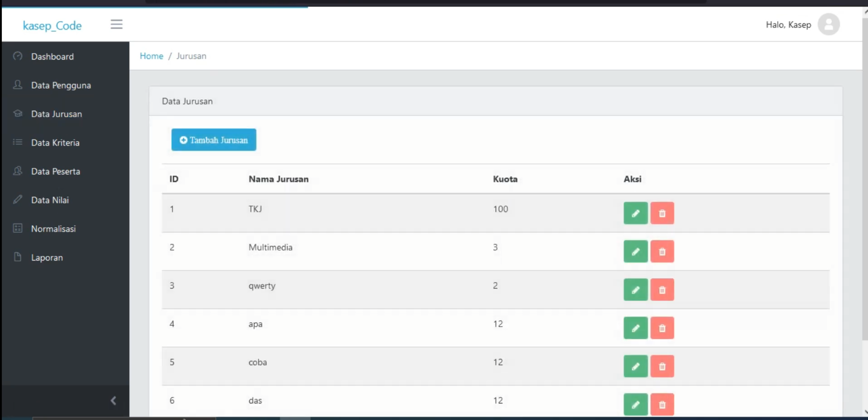Screen dimensions: 868x420
Task: Edit the coba row
Action: coord(636,366)
